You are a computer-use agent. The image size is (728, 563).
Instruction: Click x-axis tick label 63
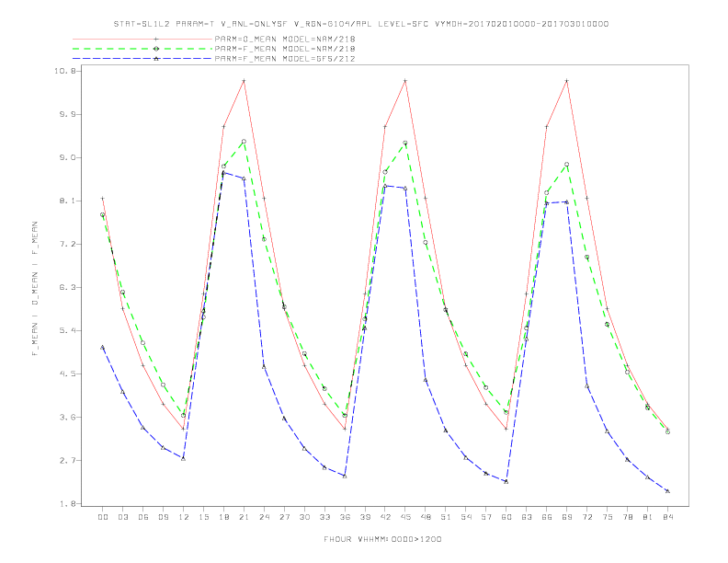pos(527,517)
